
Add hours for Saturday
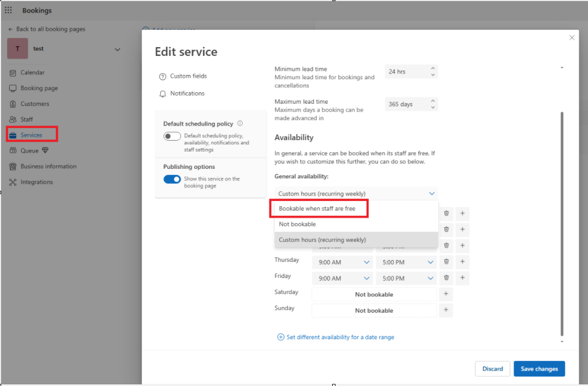tap(446, 294)
